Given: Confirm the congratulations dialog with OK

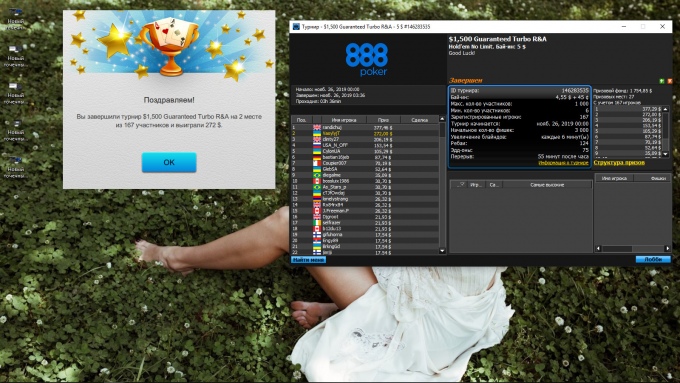Looking at the screenshot, I should coord(169,162).
